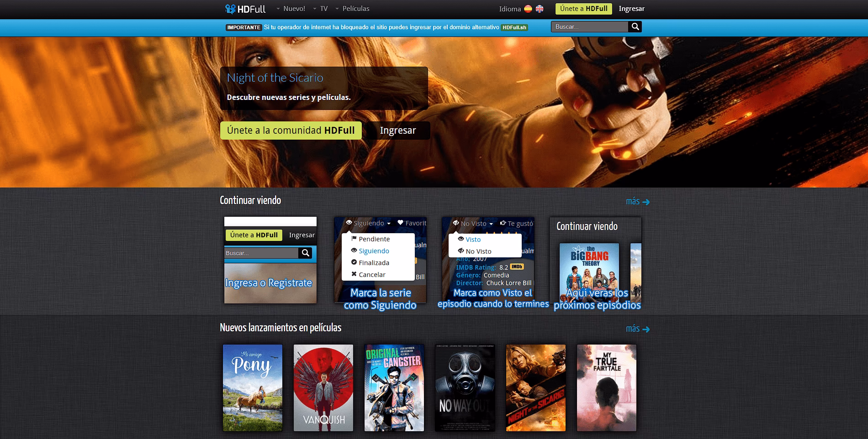Screen dimensions: 868x439
Task: Open the Películas dropdown menu
Action: (x=352, y=9)
